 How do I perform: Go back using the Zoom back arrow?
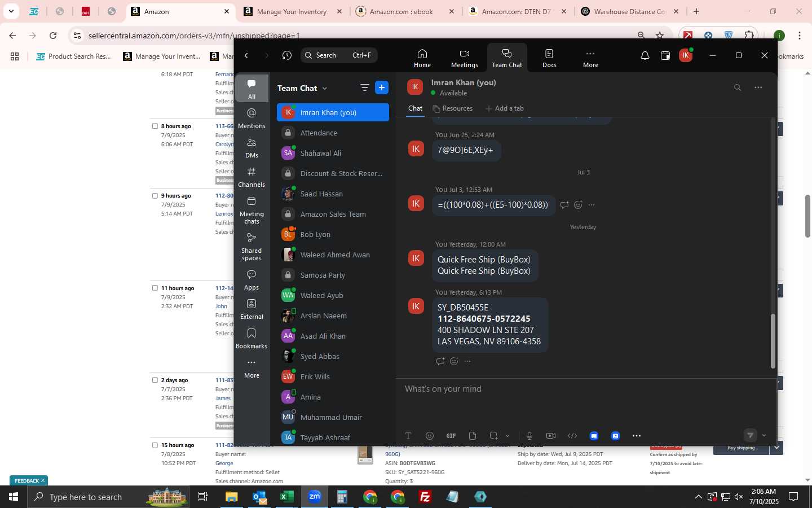pos(246,55)
